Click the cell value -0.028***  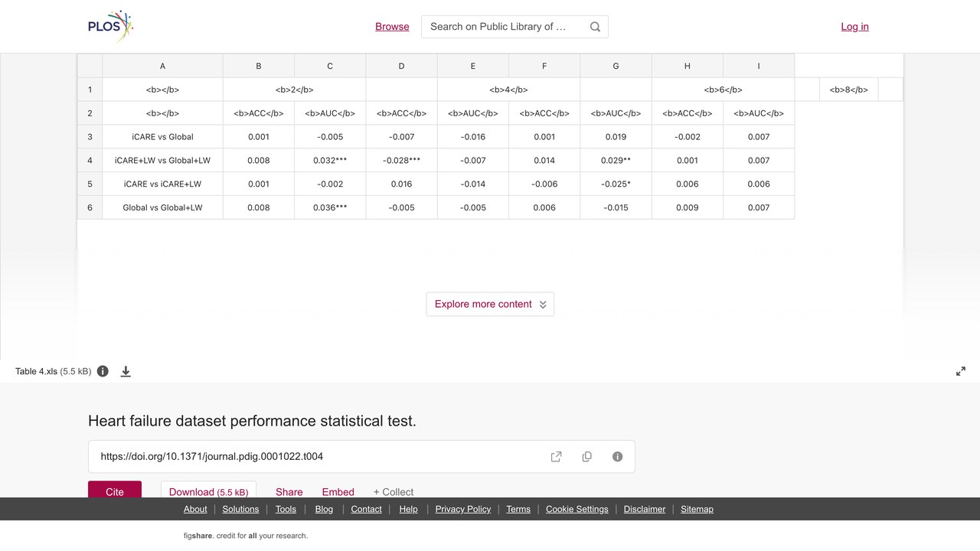pyautogui.click(x=401, y=160)
